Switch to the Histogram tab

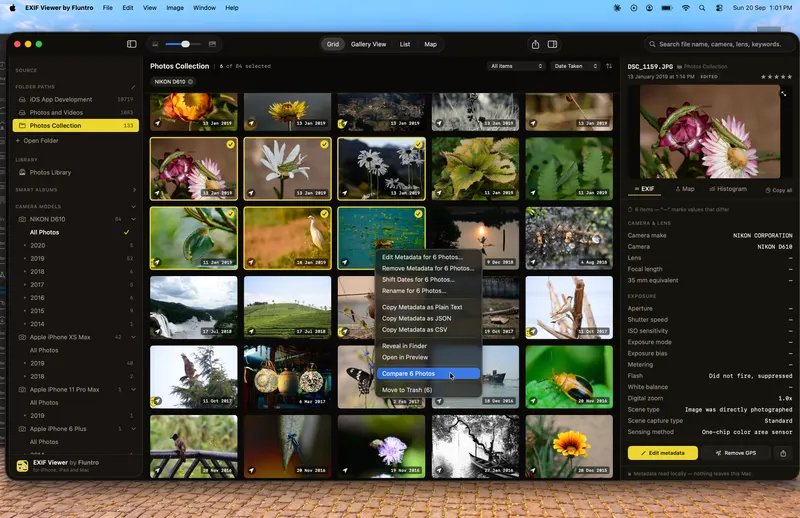pos(728,189)
